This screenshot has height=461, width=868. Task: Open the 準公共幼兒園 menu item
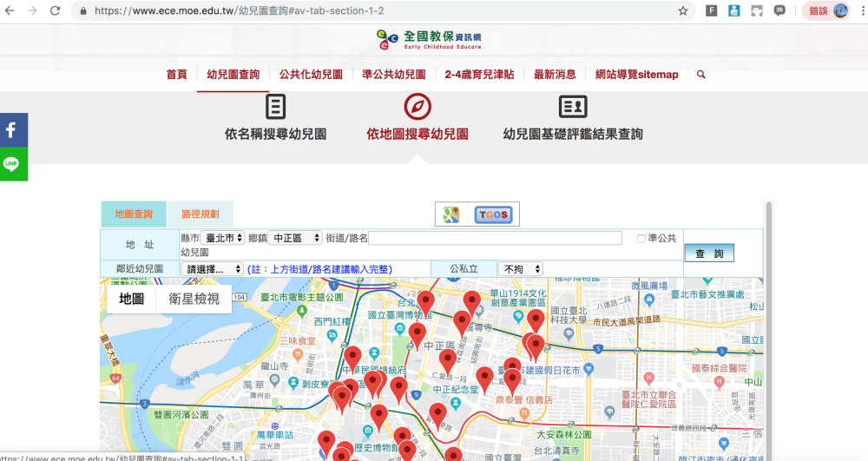pyautogui.click(x=393, y=74)
